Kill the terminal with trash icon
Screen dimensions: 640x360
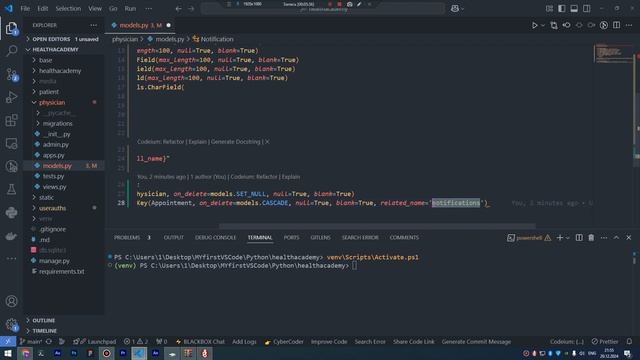click(x=591, y=238)
